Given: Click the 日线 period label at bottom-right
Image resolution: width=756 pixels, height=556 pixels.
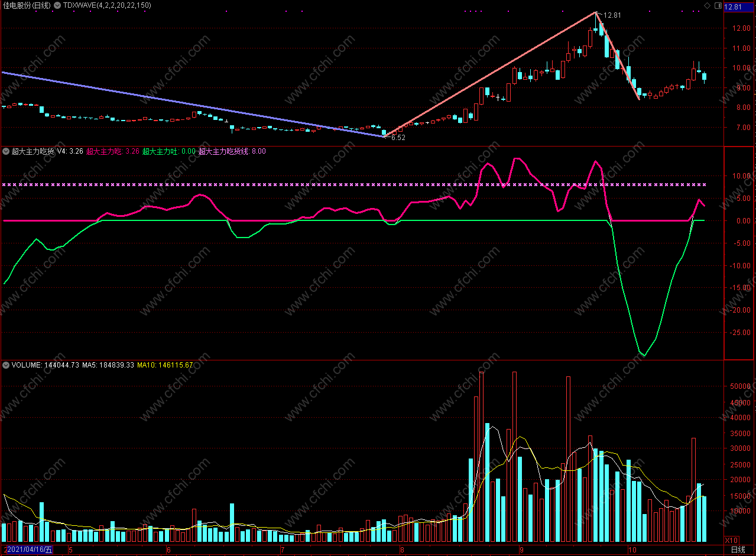Looking at the screenshot, I should click(x=738, y=550).
